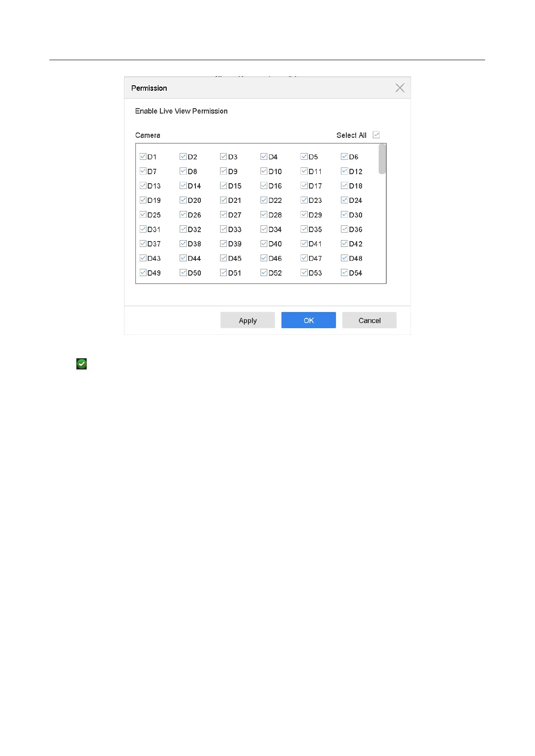Confirm permissions with OK button
535x756 pixels.
coord(309,320)
